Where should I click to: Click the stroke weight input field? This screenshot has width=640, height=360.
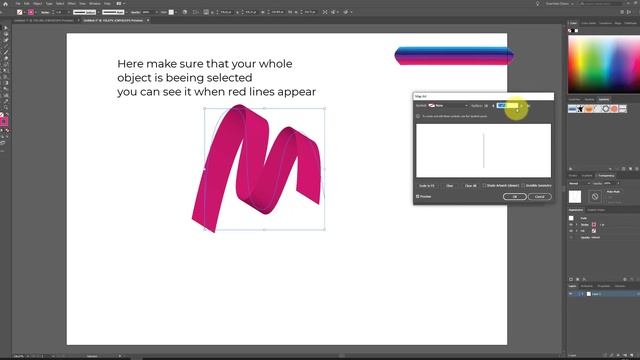coord(60,12)
